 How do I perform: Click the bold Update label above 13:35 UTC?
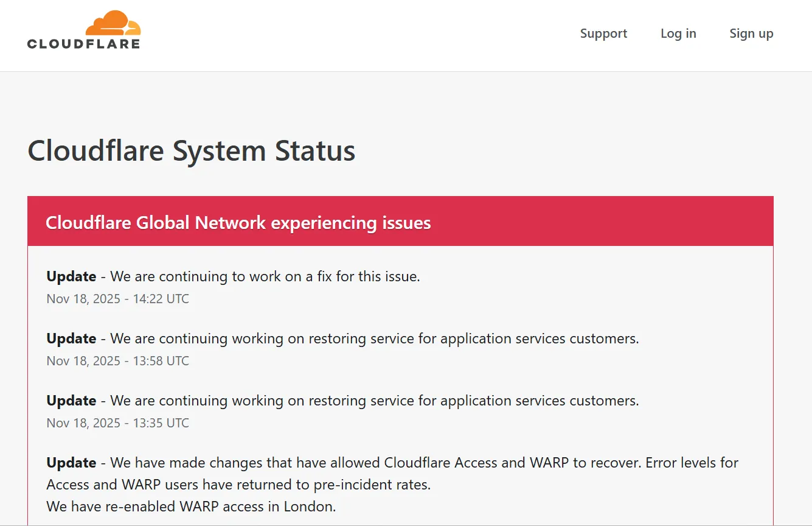pos(71,401)
